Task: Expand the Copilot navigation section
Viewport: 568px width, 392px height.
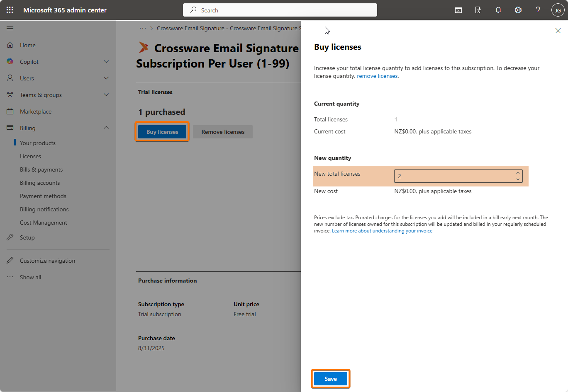Action: 106,62
